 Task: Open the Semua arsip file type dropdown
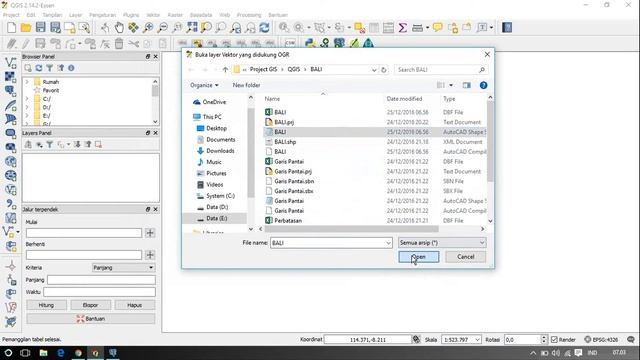click(x=442, y=243)
